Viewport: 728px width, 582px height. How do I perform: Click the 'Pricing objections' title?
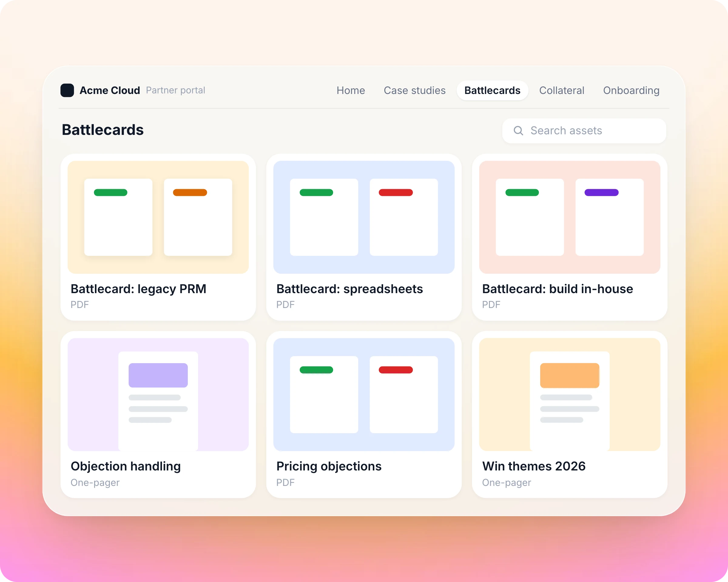click(329, 467)
